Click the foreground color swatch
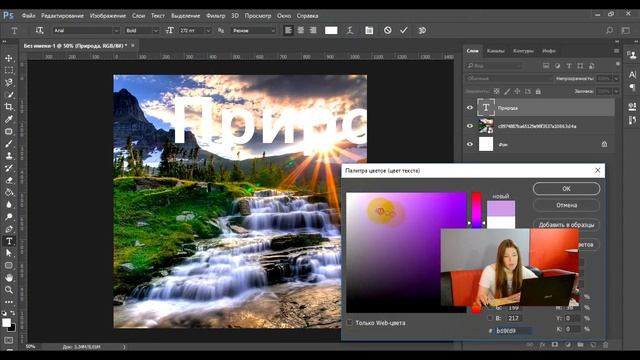The height and width of the screenshot is (360, 640). point(7,323)
